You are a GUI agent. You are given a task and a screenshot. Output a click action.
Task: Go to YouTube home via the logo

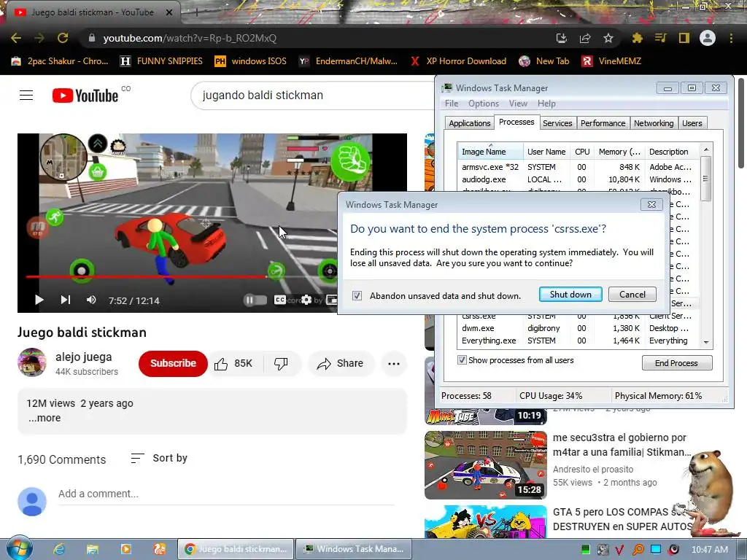tap(85, 96)
